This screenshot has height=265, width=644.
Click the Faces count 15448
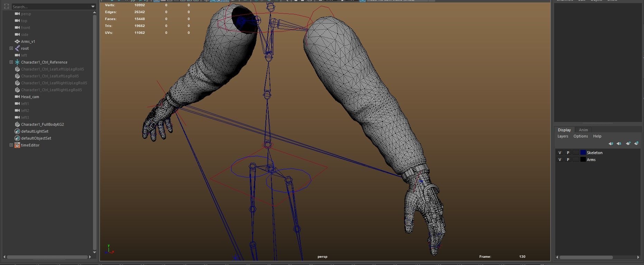[140, 19]
